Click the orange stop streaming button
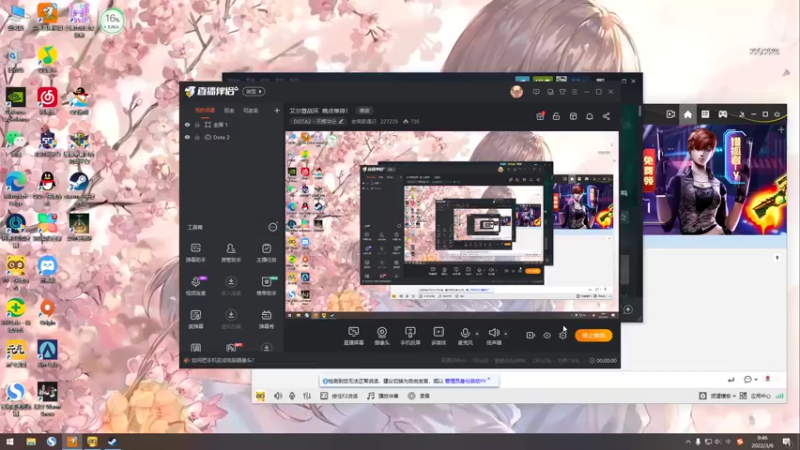 pyautogui.click(x=593, y=336)
